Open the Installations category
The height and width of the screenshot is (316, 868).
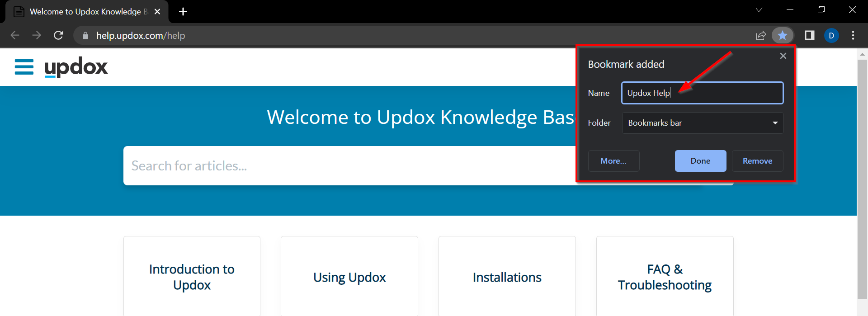[507, 277]
